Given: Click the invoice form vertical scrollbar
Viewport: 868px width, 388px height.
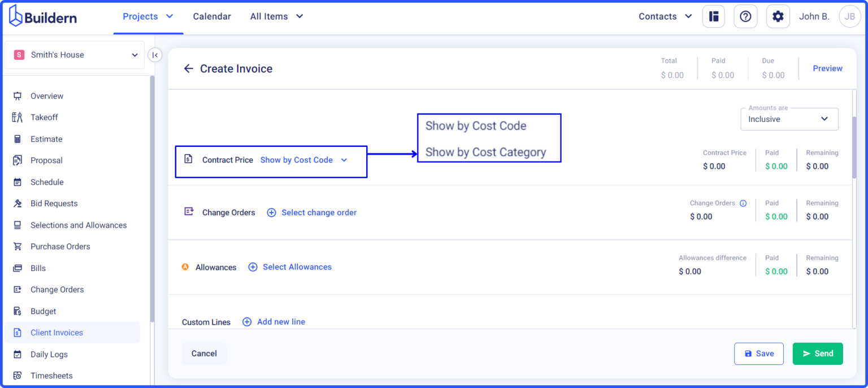Looking at the screenshot, I should click(854, 147).
